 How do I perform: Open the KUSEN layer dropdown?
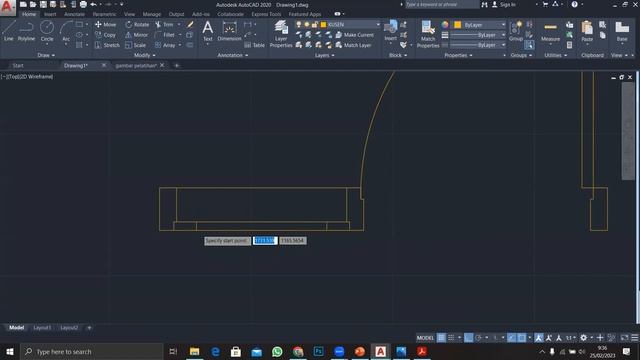pos(338,24)
